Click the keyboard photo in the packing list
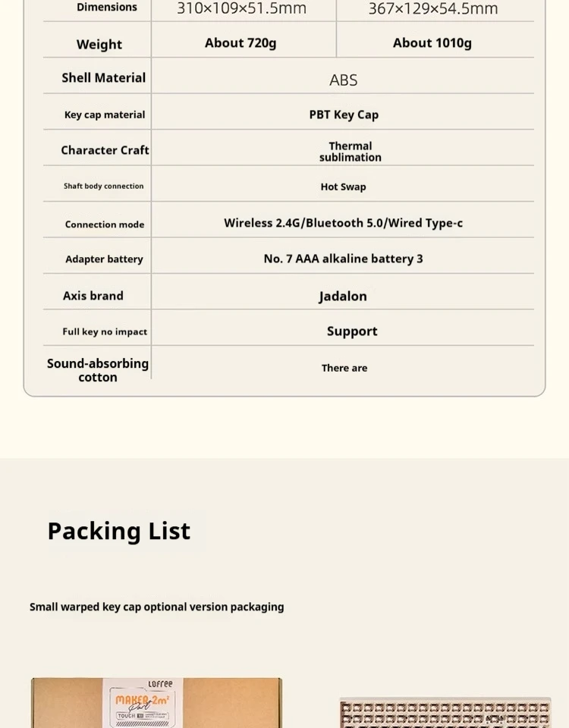This screenshot has height=728, width=569. coord(445,713)
